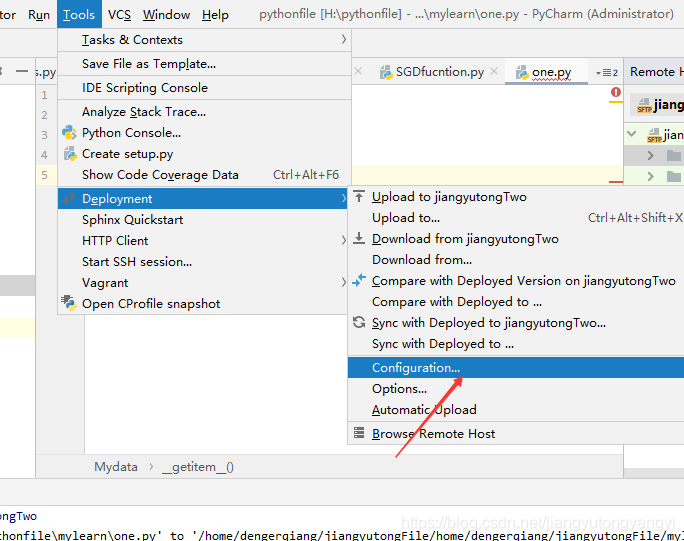Open Deployment Configuration...
The width and height of the screenshot is (684, 541).
click(x=416, y=368)
